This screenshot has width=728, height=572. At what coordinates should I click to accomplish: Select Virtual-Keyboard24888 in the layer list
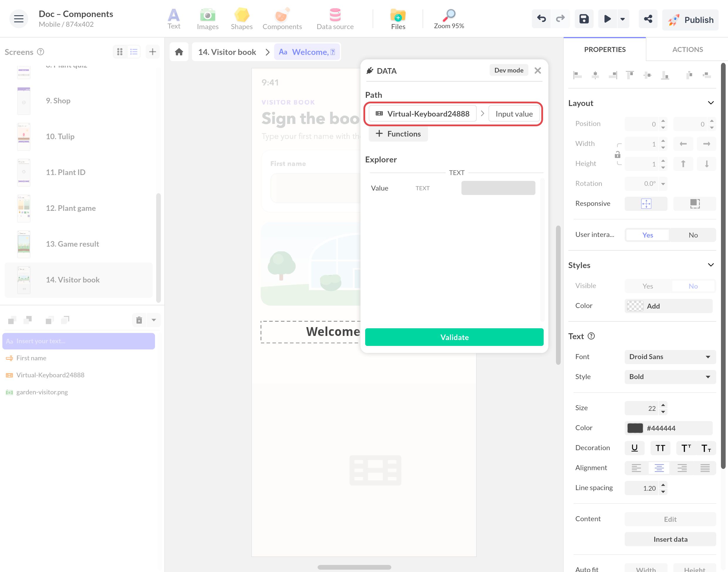[78, 375]
